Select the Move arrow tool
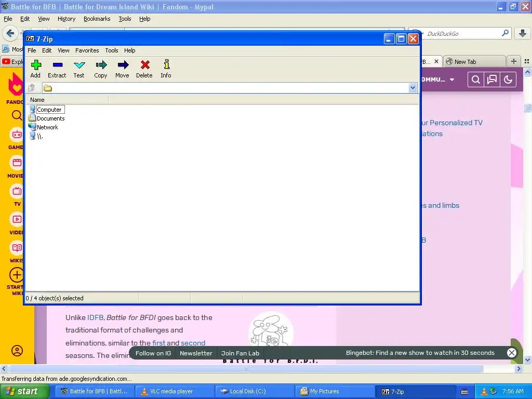532x399 pixels. 122,69
